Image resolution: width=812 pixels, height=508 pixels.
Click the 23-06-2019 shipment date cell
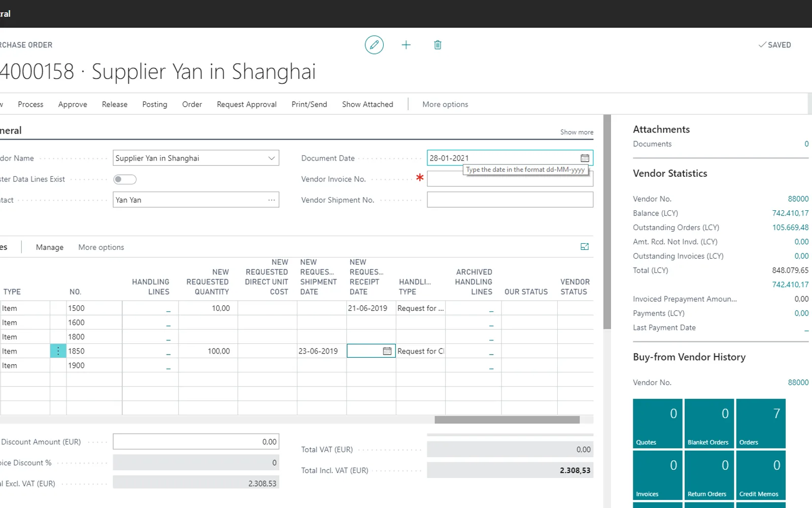click(x=322, y=351)
